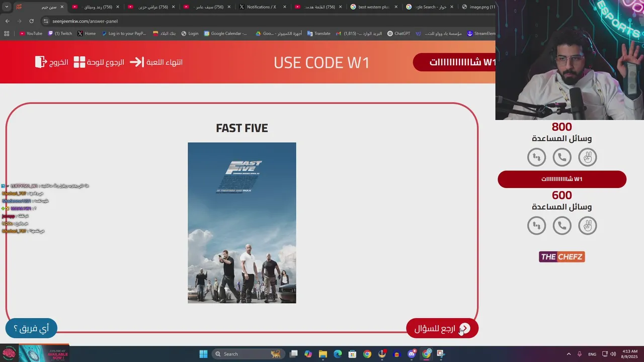Click the browser back button
Viewport: 644px width, 362px height.
(7, 21)
